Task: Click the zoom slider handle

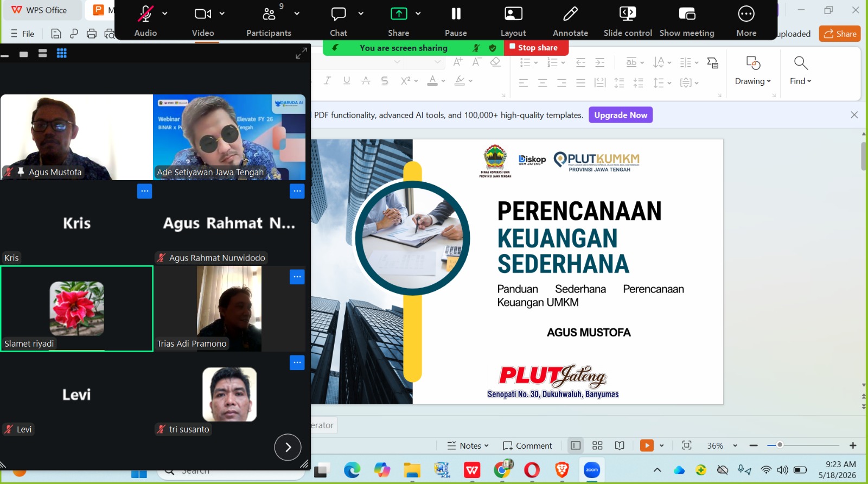Action: [780, 445]
